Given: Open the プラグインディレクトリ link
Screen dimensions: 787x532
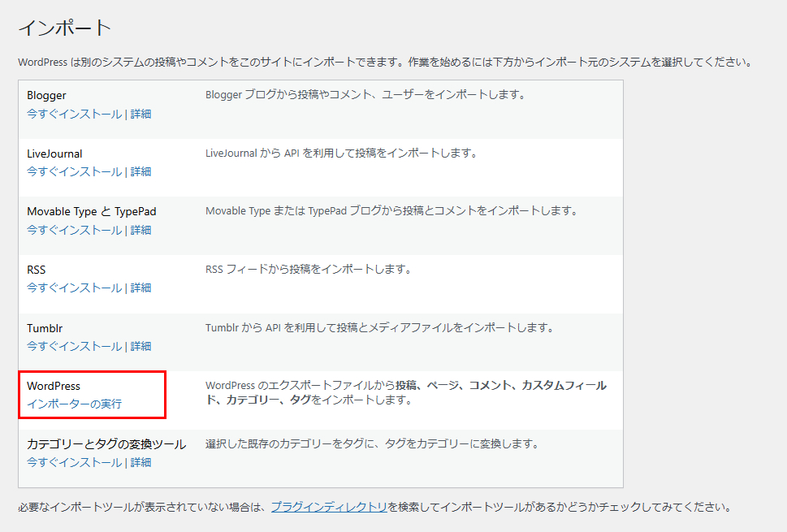Looking at the screenshot, I should [x=329, y=507].
